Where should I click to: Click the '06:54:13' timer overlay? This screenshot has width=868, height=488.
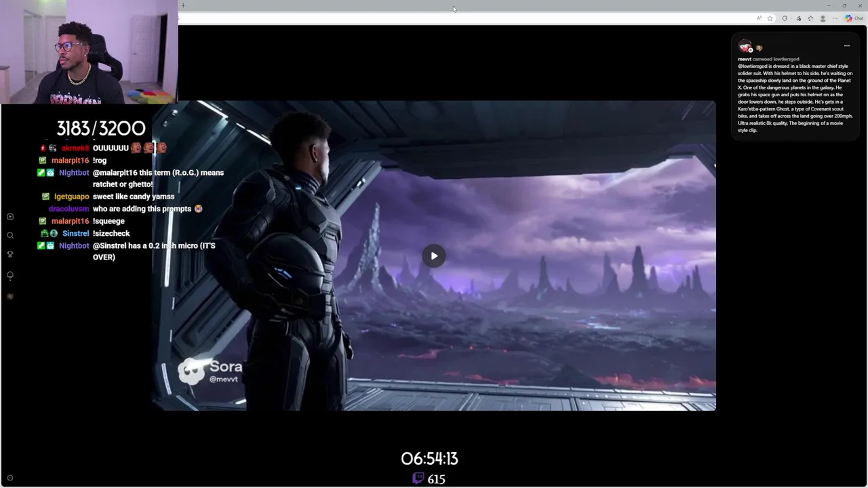pyautogui.click(x=429, y=459)
